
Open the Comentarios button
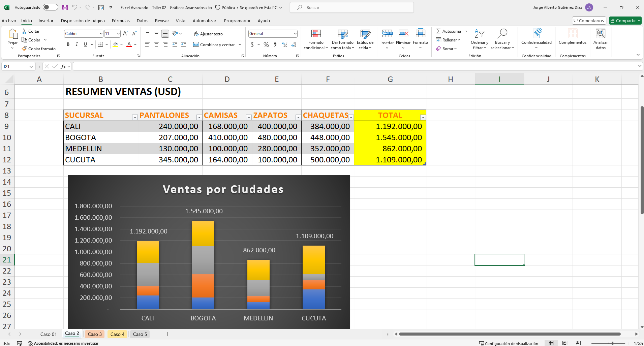(x=589, y=21)
